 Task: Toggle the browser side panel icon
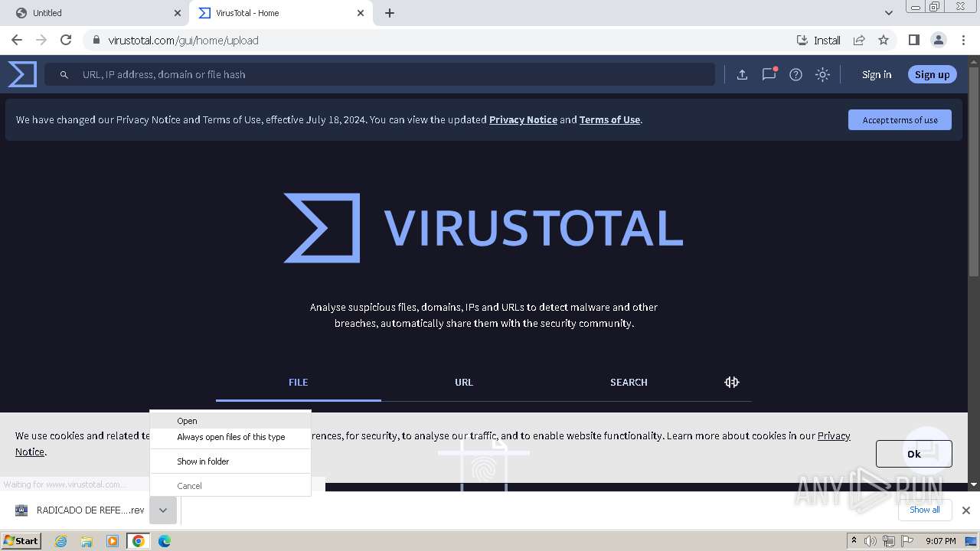tap(913, 40)
